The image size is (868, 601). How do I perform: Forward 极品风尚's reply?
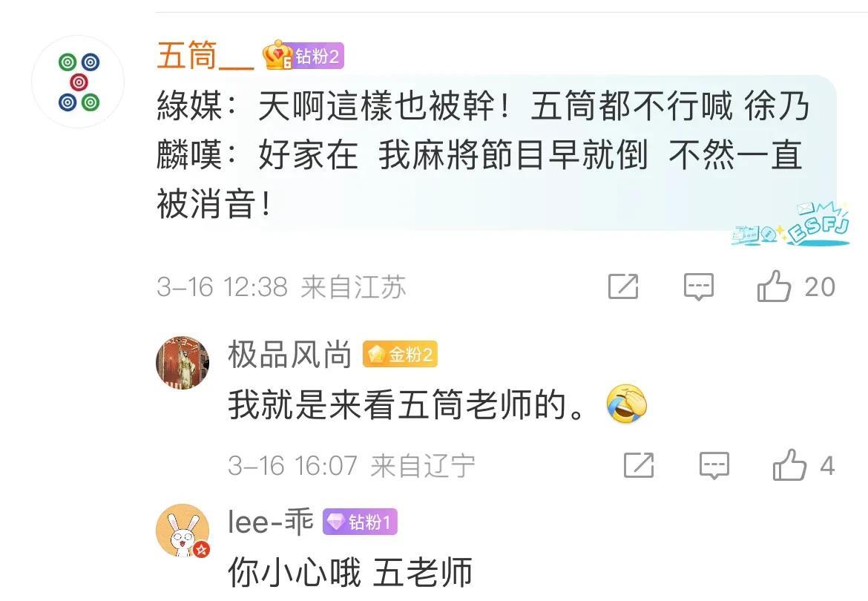point(639,465)
